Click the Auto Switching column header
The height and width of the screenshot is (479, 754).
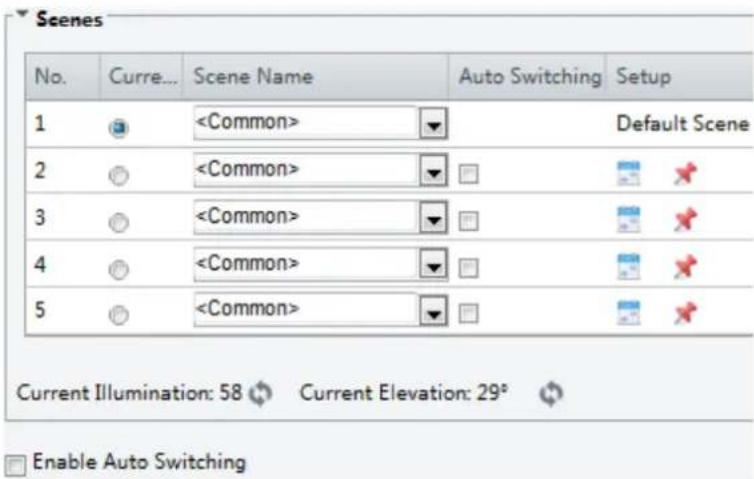[528, 76]
